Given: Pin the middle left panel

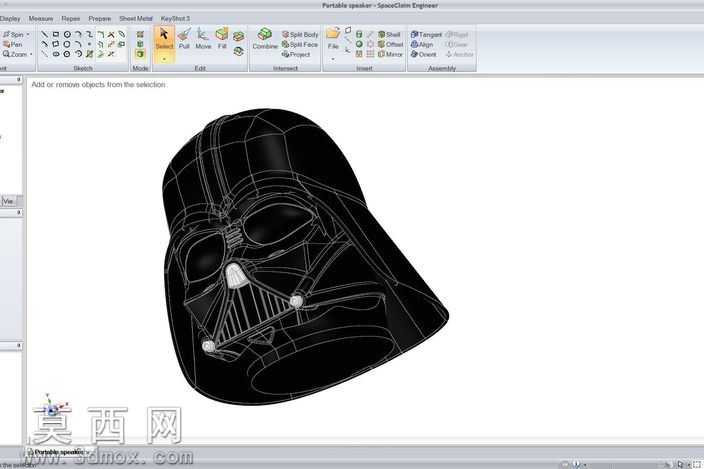Looking at the screenshot, I should [19, 212].
